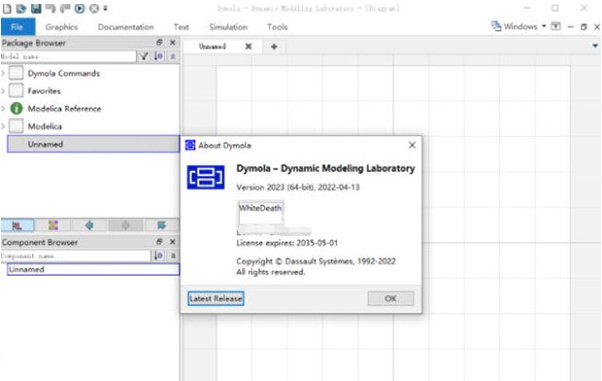602x381 pixels.
Task: Click the Simulate play icon in title toolbar
Action: pyautogui.click(x=79, y=8)
